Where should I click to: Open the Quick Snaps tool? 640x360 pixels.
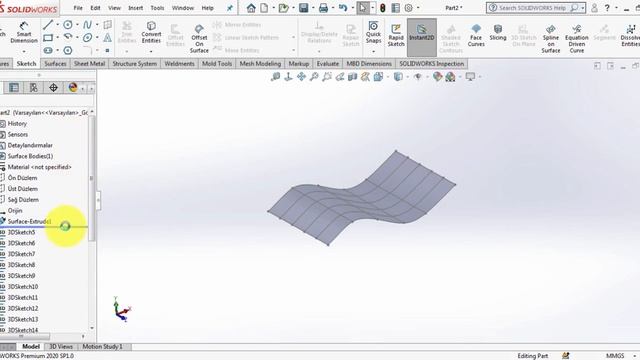[x=373, y=32]
